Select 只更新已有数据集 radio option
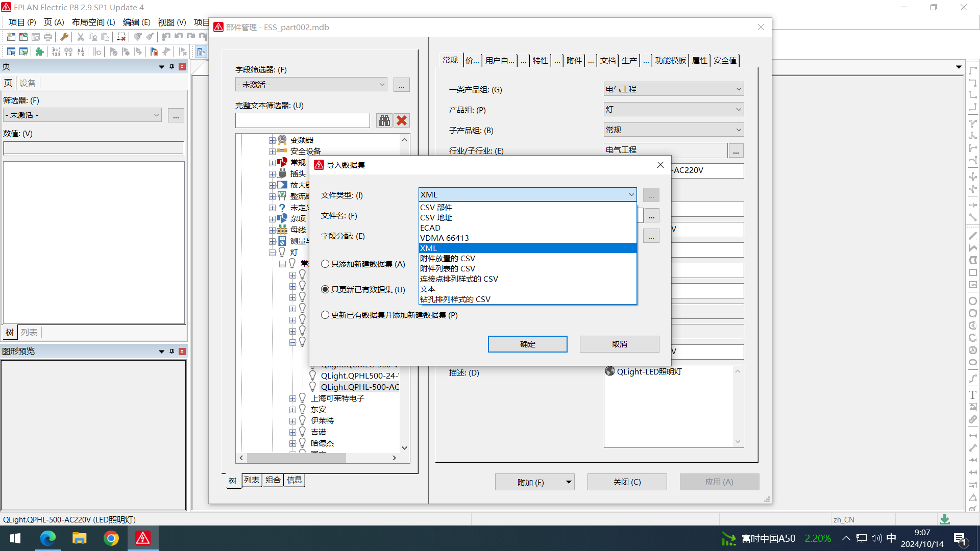980x551 pixels. coord(325,289)
